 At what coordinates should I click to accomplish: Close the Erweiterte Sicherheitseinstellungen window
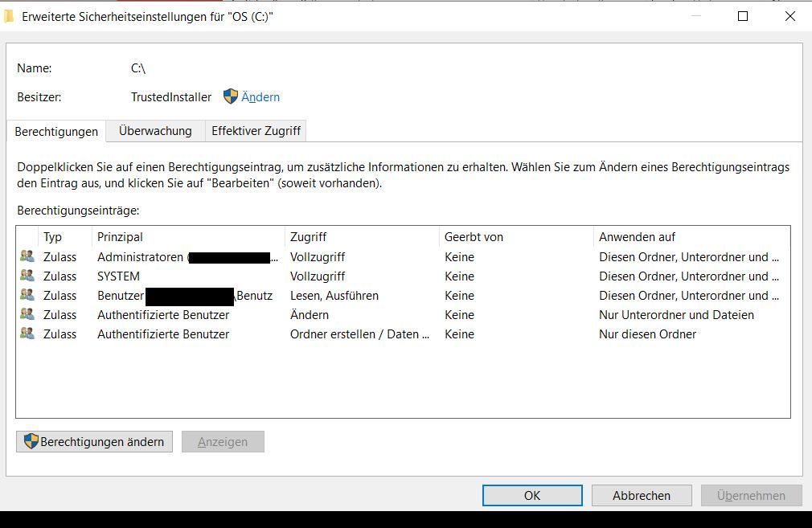[790, 16]
